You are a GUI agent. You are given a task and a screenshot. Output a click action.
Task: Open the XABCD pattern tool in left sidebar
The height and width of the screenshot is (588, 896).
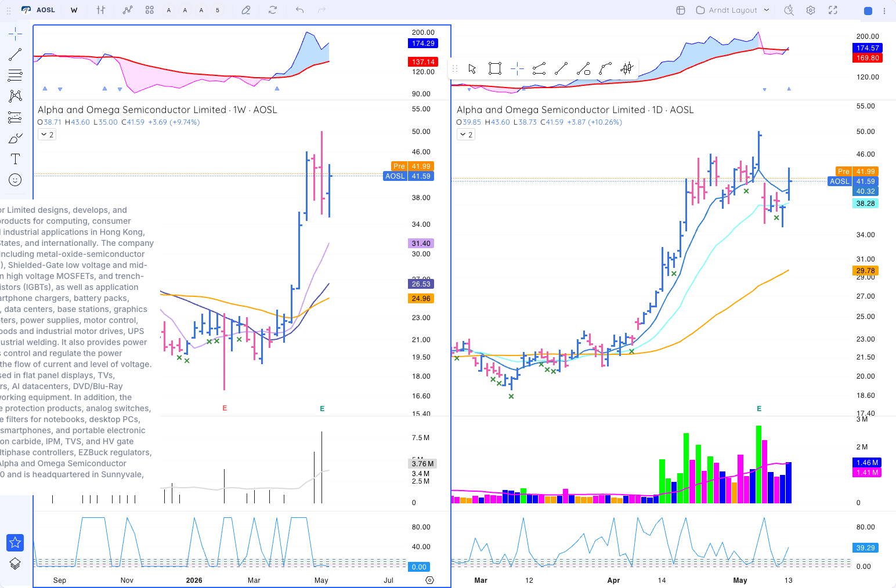[x=15, y=96]
